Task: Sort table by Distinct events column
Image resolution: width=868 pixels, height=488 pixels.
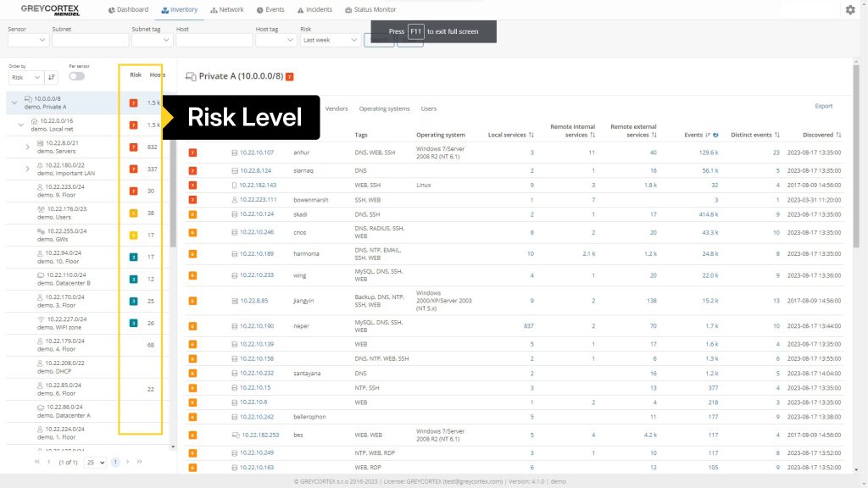Action: coord(777,135)
